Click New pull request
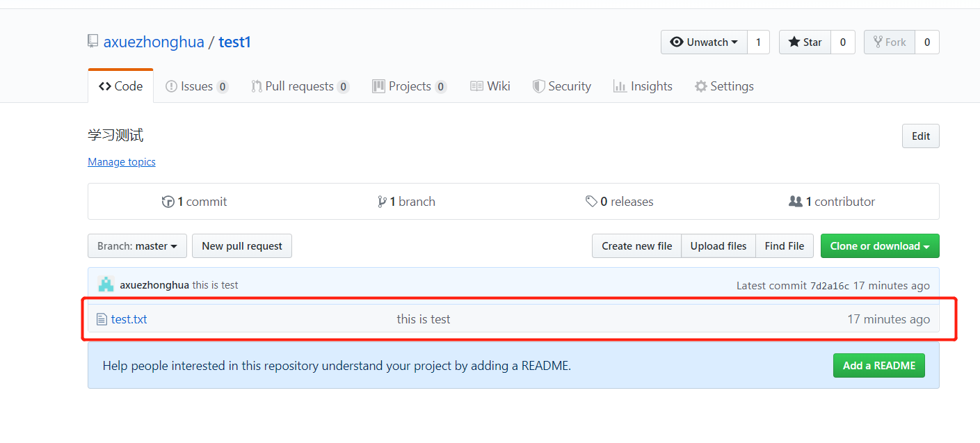 [242, 246]
